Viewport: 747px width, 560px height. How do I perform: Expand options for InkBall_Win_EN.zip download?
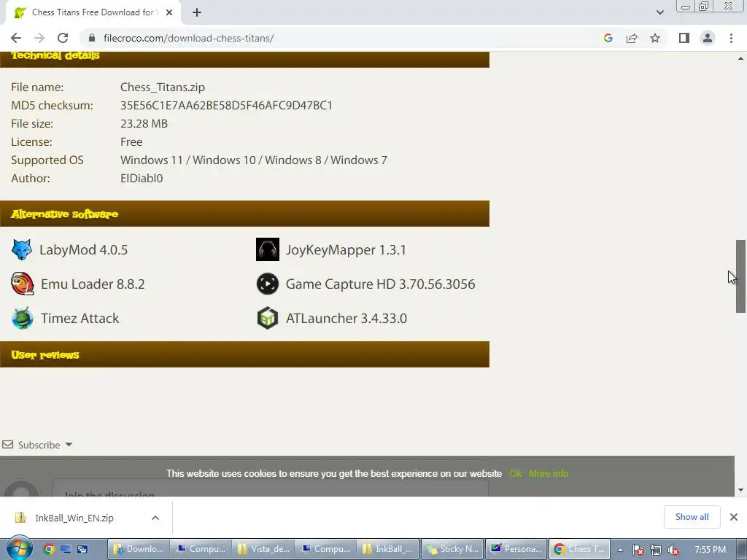click(x=155, y=518)
